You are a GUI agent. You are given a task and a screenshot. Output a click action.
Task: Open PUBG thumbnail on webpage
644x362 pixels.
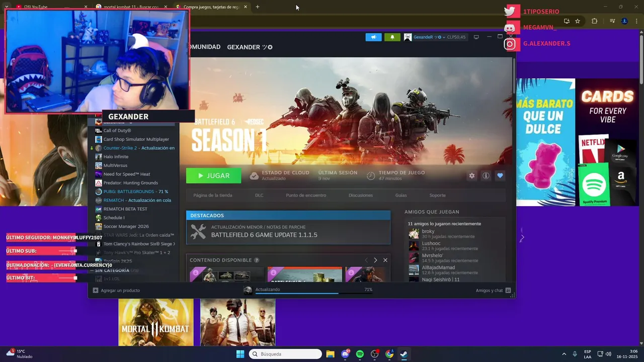point(238,322)
